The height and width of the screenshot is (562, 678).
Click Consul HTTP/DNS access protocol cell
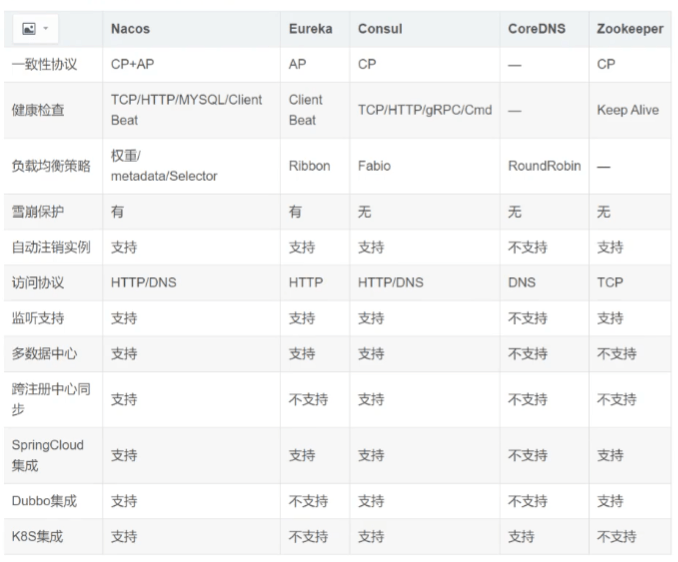[x=390, y=282]
